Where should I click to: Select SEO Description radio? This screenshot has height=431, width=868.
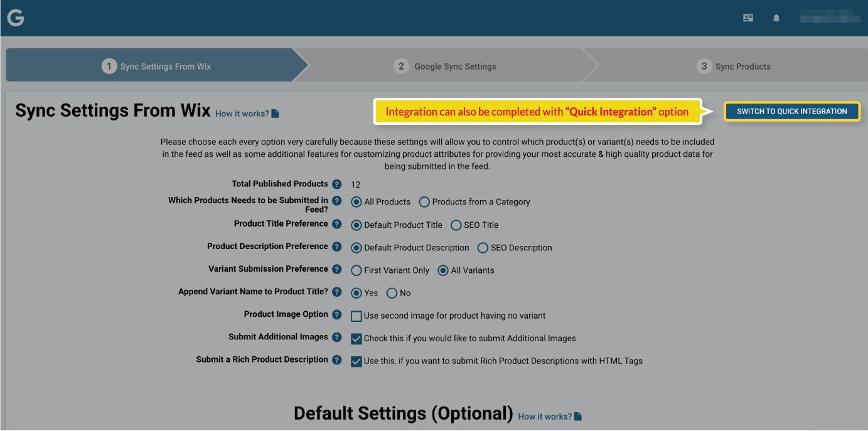(x=483, y=248)
